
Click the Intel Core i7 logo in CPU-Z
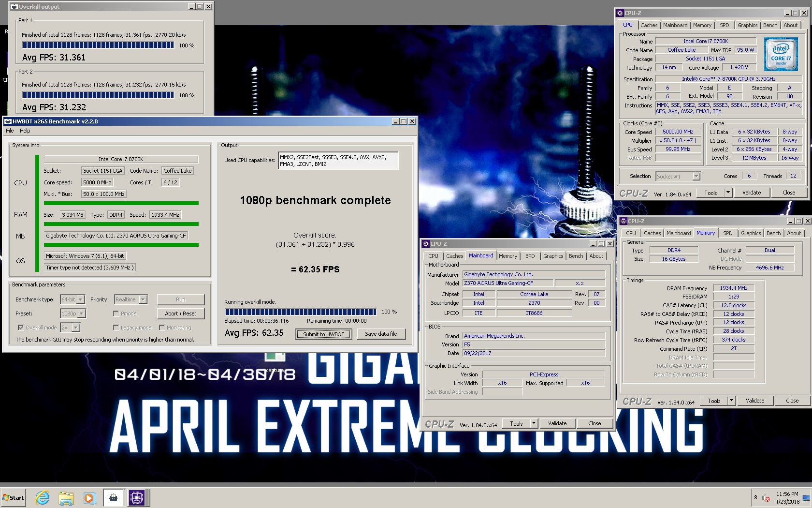point(781,55)
